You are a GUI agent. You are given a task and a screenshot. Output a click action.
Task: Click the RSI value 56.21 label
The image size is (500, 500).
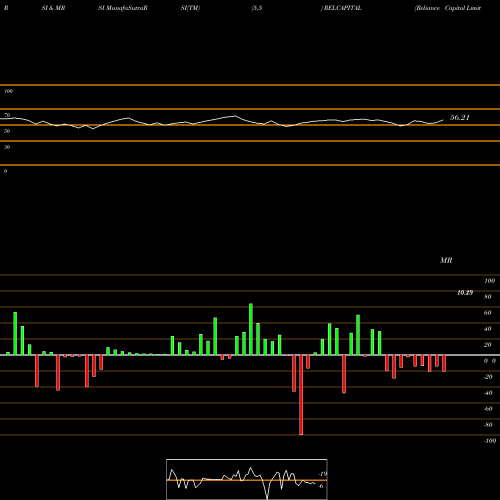(x=460, y=117)
